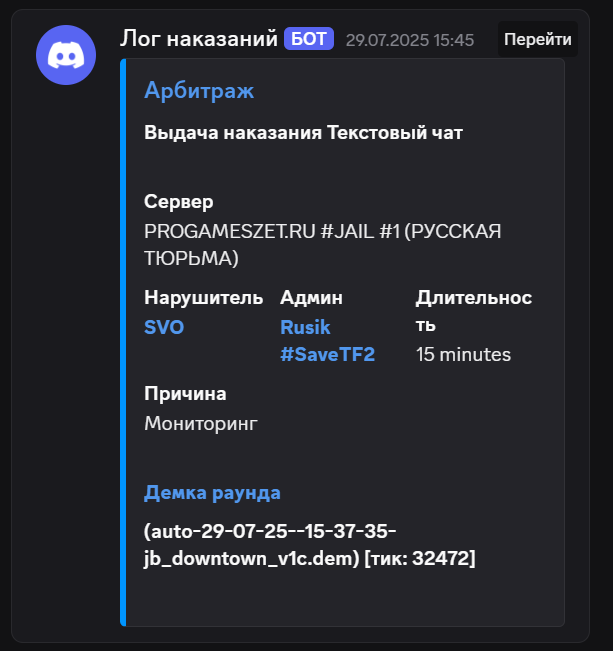Click the '15 minutes' duration value
This screenshot has width=613, height=651.
click(x=463, y=355)
